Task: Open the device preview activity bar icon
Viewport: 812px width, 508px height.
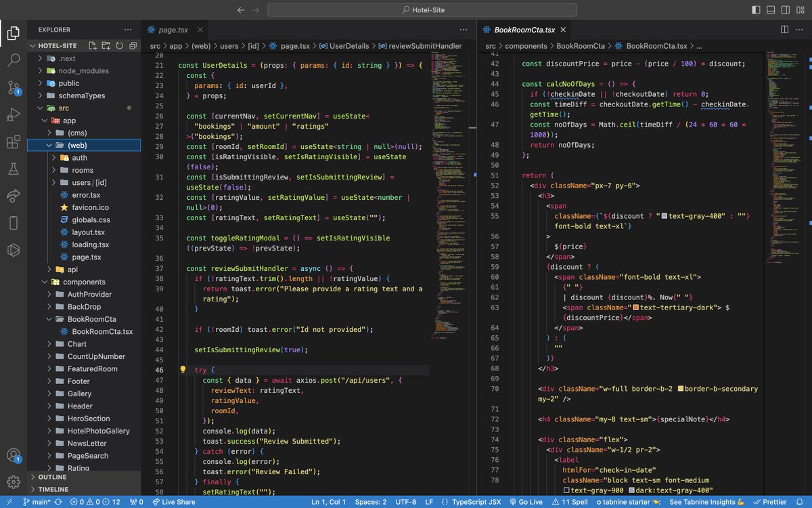Action: tap(14, 223)
